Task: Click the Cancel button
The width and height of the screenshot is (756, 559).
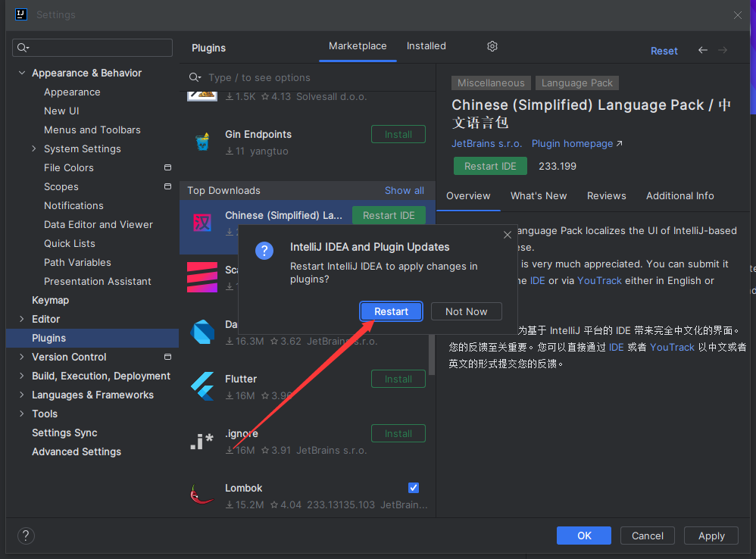Action: [647, 536]
